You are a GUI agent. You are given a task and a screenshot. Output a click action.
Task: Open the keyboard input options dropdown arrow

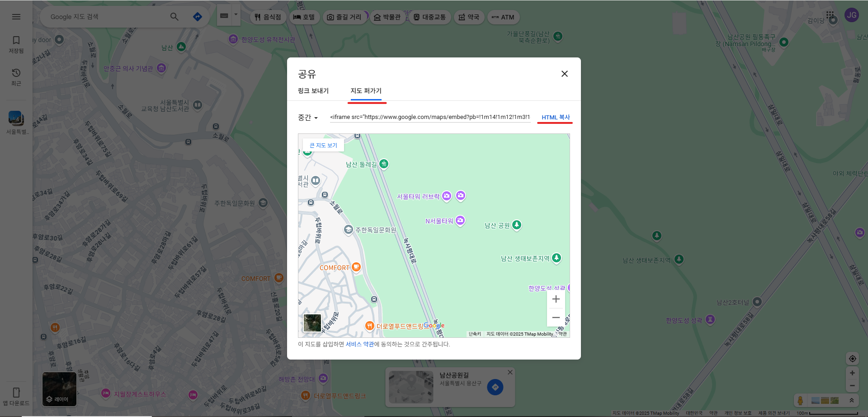coord(236,14)
